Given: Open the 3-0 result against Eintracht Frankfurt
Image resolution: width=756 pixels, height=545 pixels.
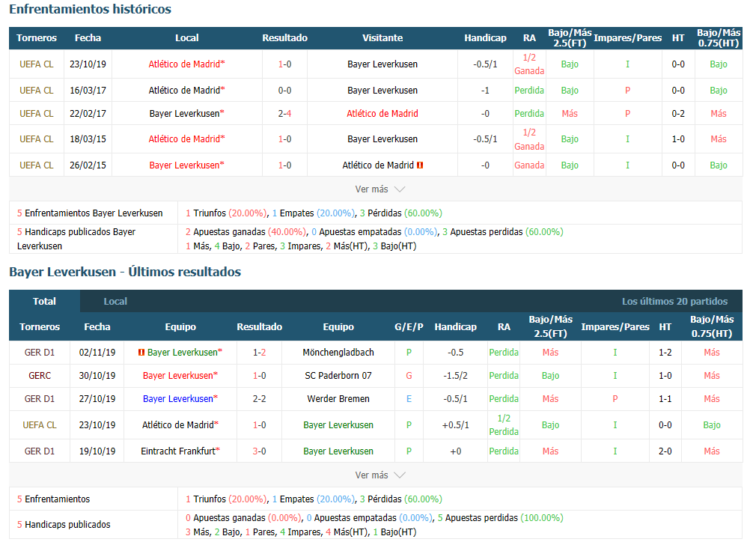Looking at the screenshot, I should click(x=260, y=451).
